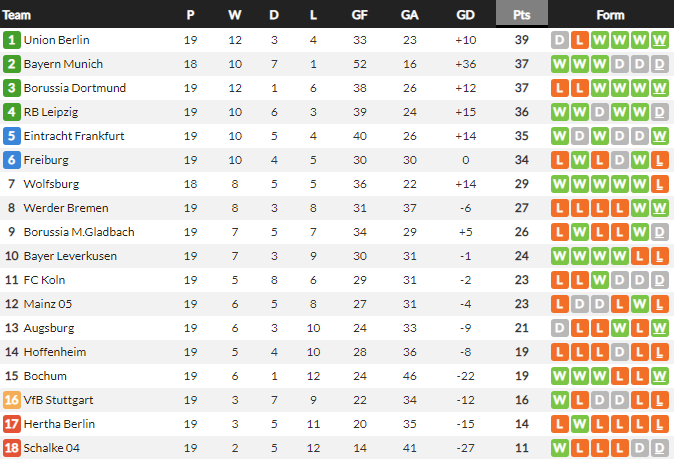Click the D badge in Union Berlin's form
Screen dimensions: 674x459
pos(560,40)
